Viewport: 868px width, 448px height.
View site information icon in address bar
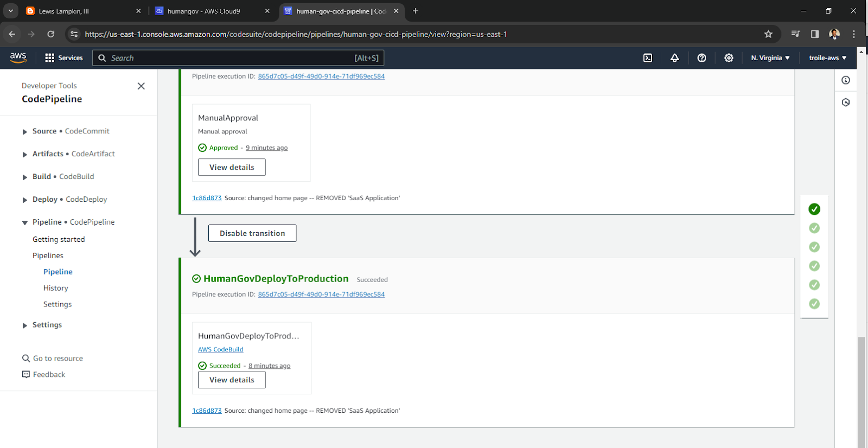click(x=74, y=34)
